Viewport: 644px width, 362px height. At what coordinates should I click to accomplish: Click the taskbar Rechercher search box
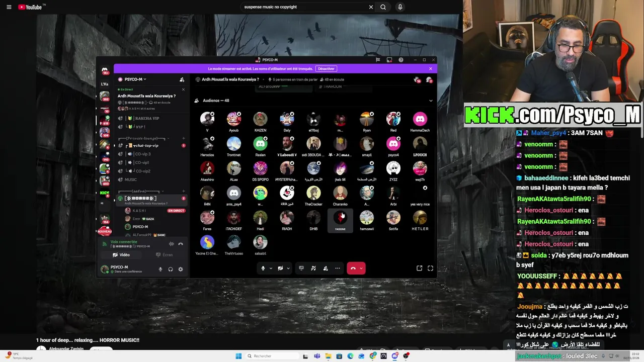click(272, 356)
